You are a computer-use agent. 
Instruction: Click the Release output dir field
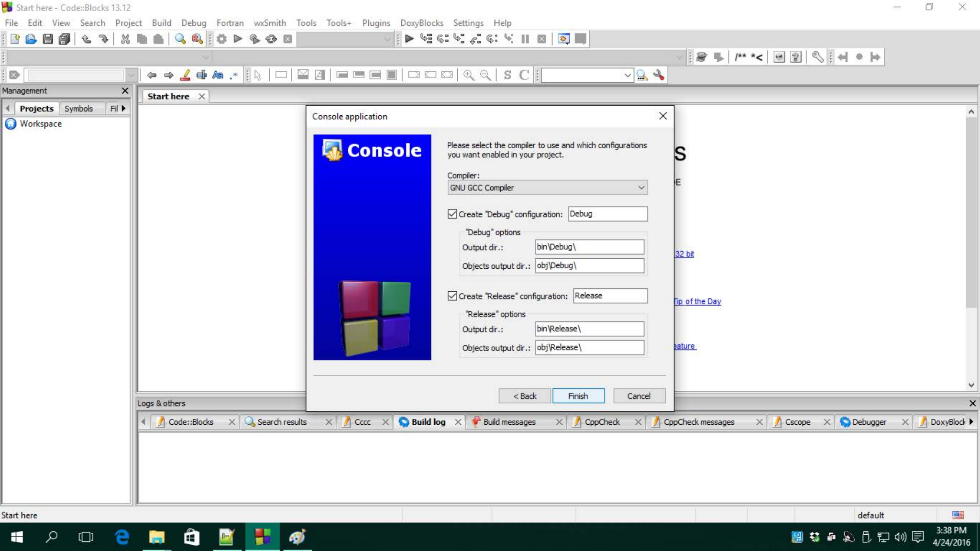click(x=589, y=329)
